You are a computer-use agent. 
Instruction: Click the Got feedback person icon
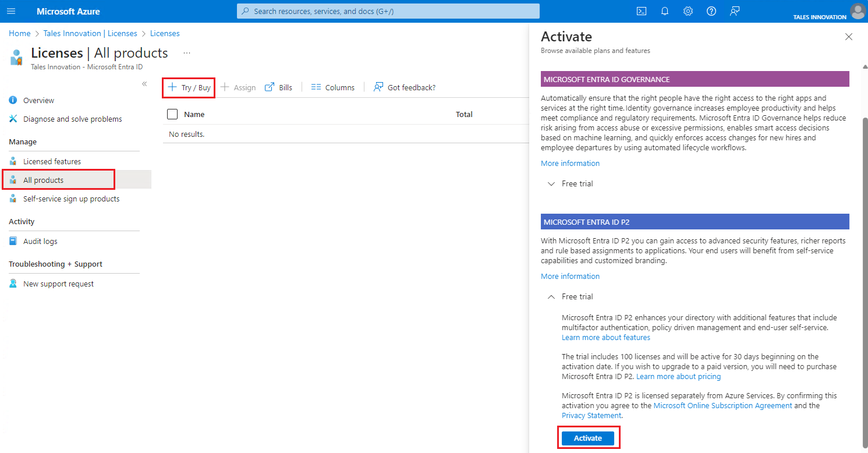pyautogui.click(x=378, y=87)
